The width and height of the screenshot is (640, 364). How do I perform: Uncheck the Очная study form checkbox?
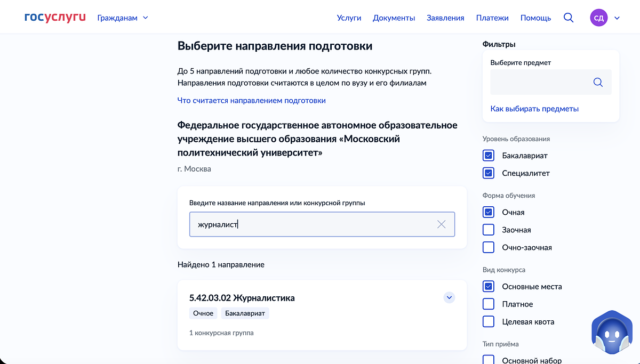click(489, 212)
